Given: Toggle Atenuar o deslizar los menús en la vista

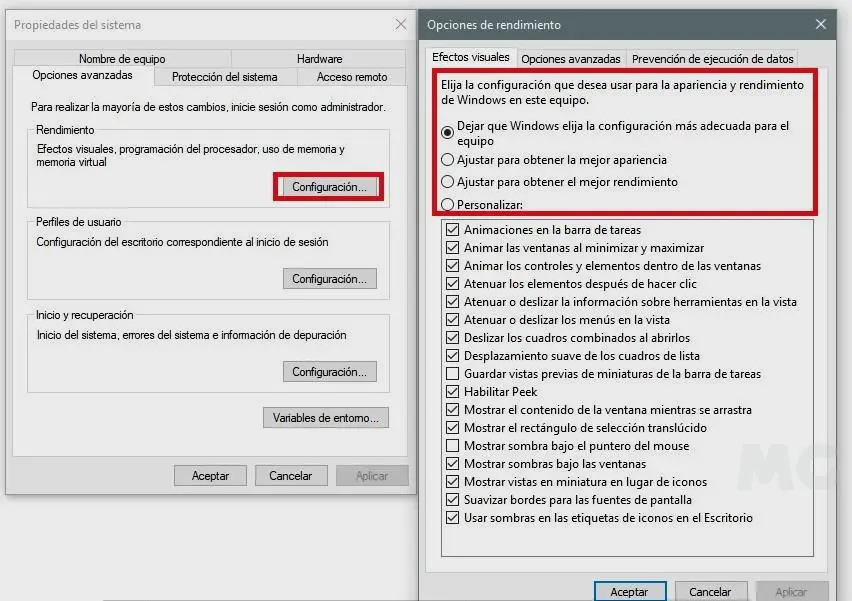Looking at the screenshot, I should pyautogui.click(x=452, y=319).
